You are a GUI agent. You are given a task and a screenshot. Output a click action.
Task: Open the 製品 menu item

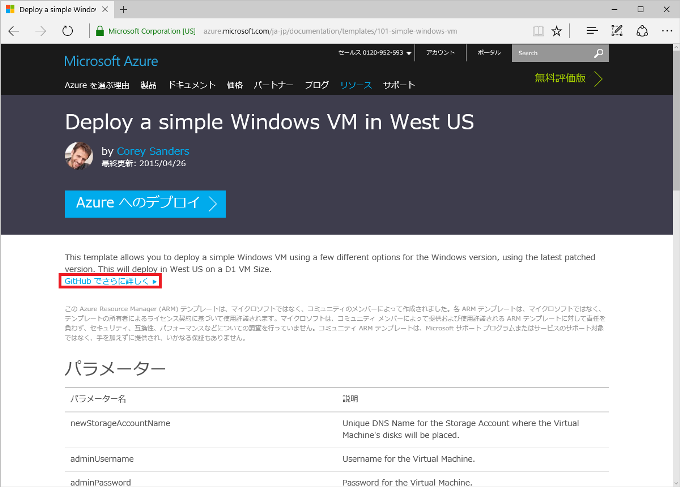tap(148, 85)
